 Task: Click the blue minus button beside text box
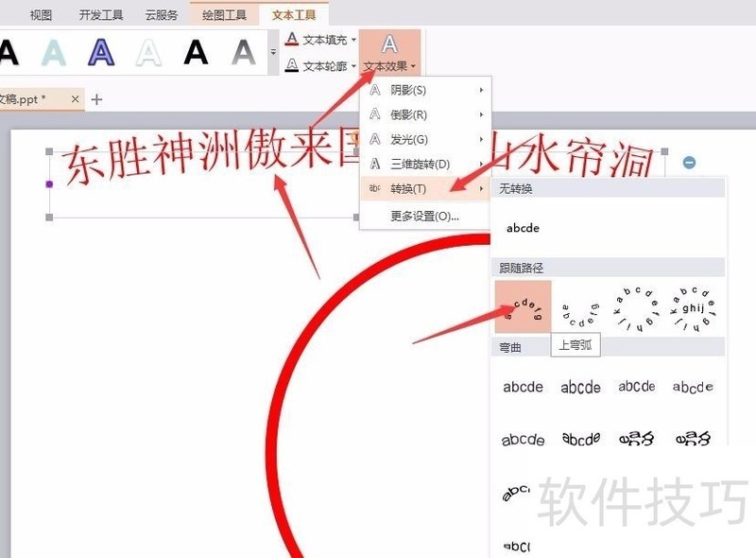(690, 163)
